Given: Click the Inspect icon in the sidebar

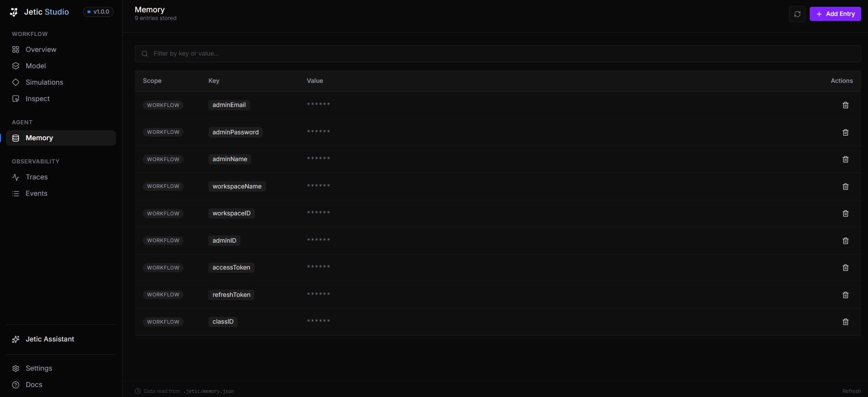Looking at the screenshot, I should [x=15, y=98].
